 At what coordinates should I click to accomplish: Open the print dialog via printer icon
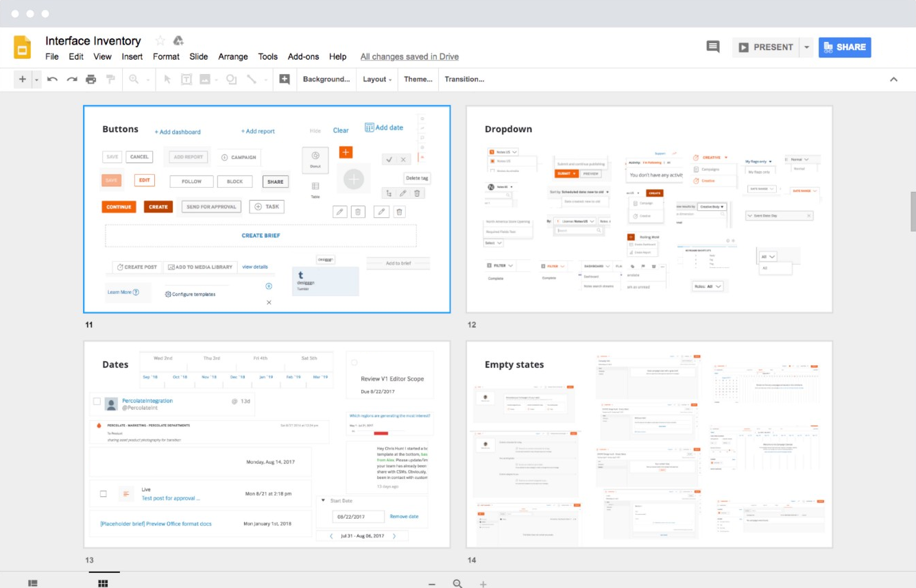tap(91, 79)
